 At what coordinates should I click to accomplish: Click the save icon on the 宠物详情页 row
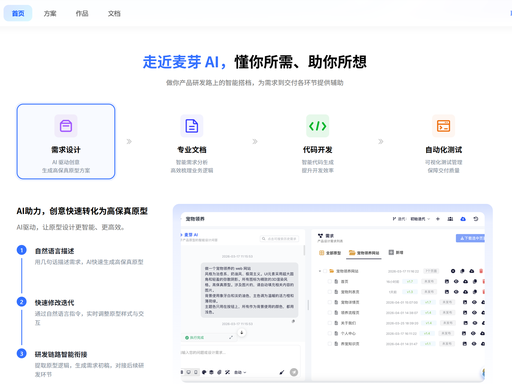pos(465,302)
